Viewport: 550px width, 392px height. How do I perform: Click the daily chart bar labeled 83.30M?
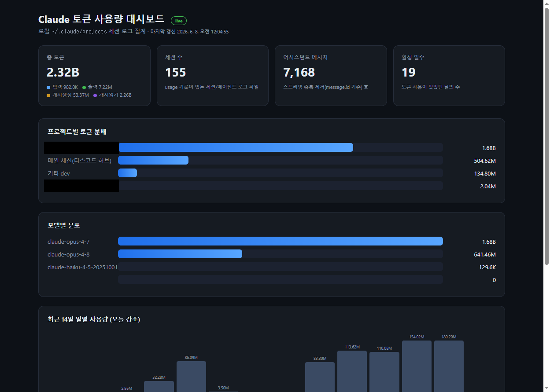pyautogui.click(x=320, y=377)
